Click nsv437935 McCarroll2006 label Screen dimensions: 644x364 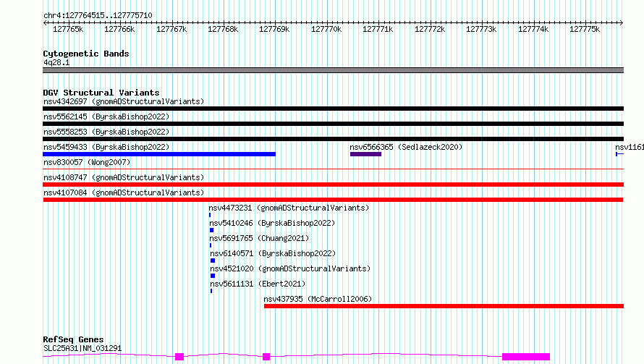click(318, 299)
